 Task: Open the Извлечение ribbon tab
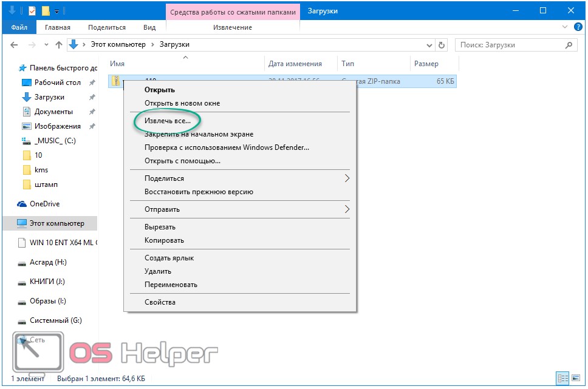[x=233, y=27]
